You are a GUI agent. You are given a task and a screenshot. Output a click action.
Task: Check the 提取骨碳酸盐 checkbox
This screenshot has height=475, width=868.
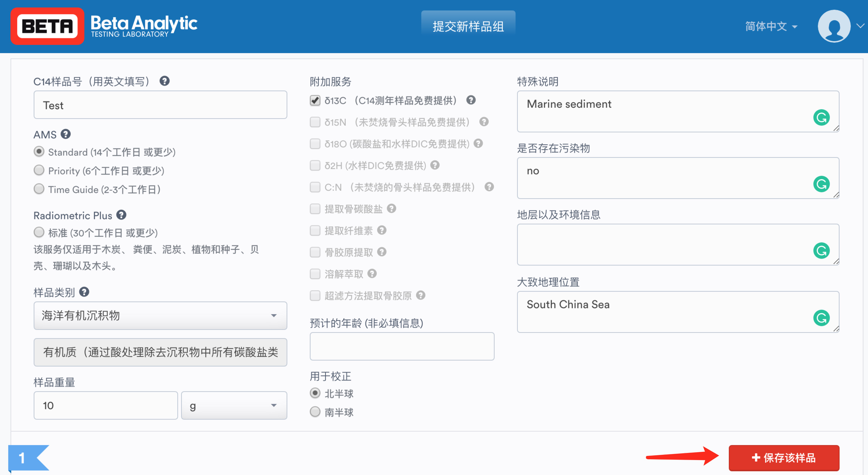tap(315, 209)
